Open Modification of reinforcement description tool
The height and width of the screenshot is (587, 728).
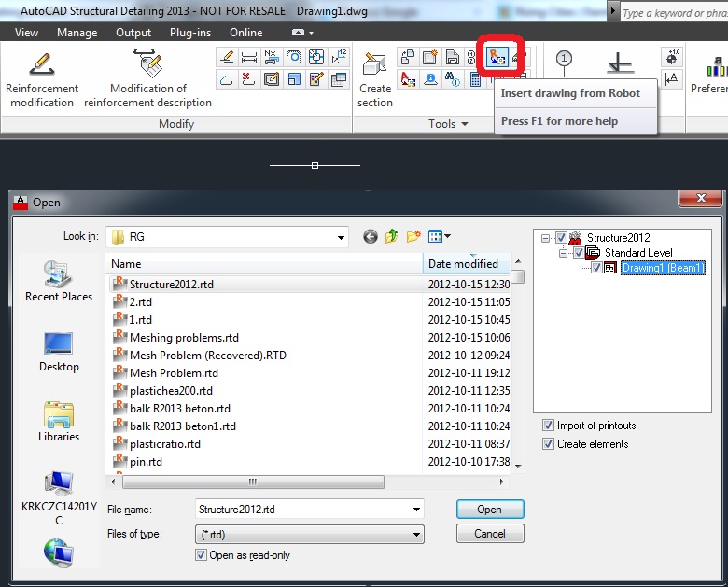[x=148, y=79]
